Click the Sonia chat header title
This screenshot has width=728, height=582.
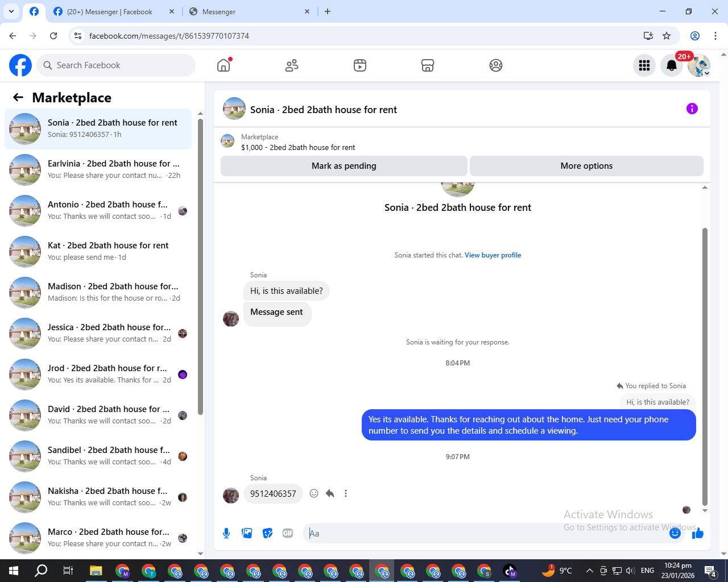pos(324,110)
